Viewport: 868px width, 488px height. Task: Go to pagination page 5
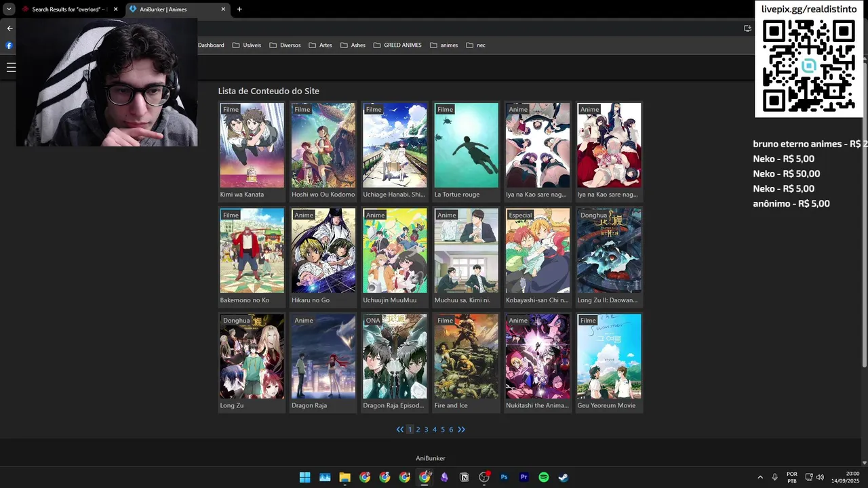click(443, 430)
